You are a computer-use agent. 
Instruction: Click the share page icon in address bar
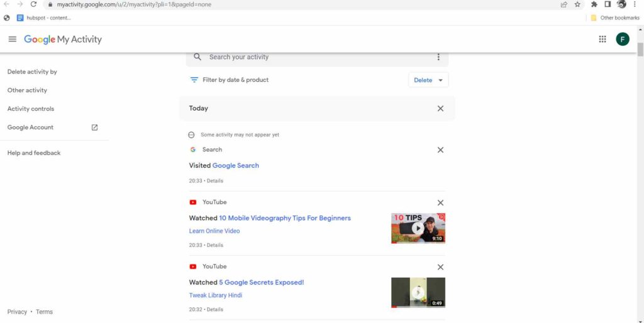[564, 4]
